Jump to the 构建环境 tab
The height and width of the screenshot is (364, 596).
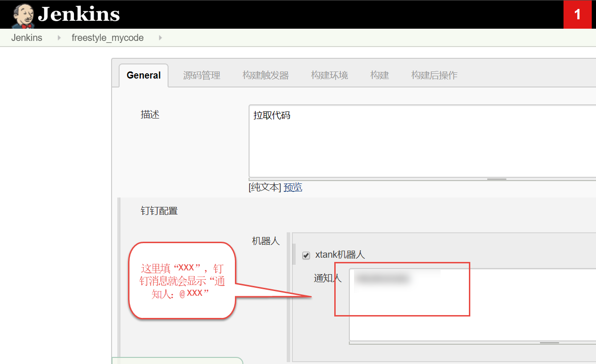330,75
